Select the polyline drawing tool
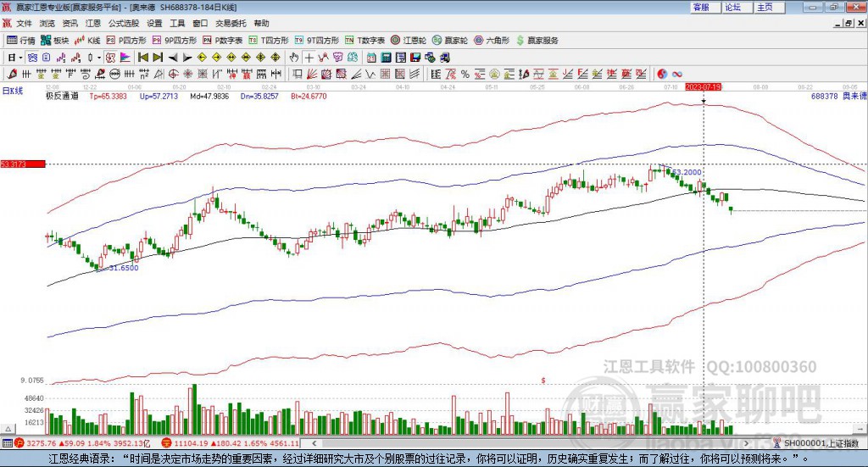Viewport: 868px width, 467px height. pyautogui.click(x=323, y=58)
